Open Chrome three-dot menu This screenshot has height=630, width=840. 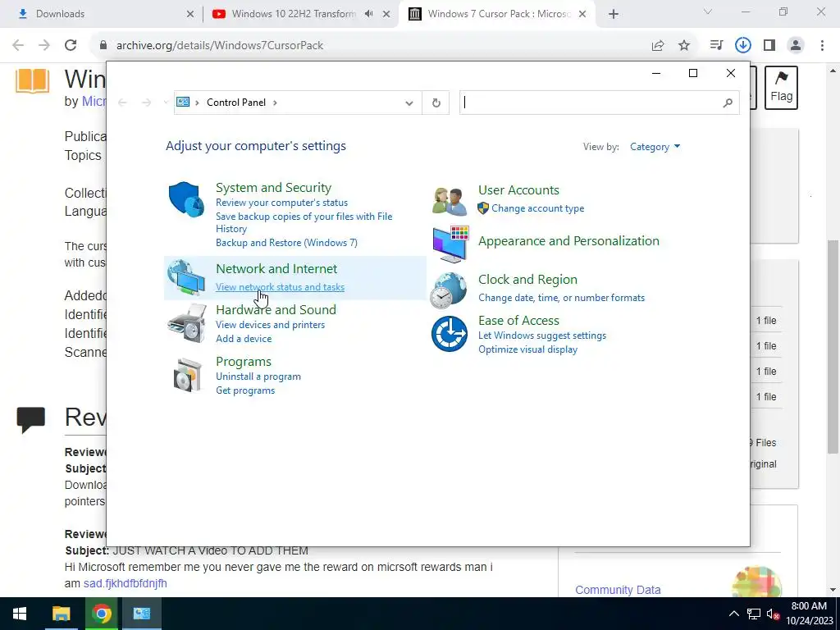822,46
